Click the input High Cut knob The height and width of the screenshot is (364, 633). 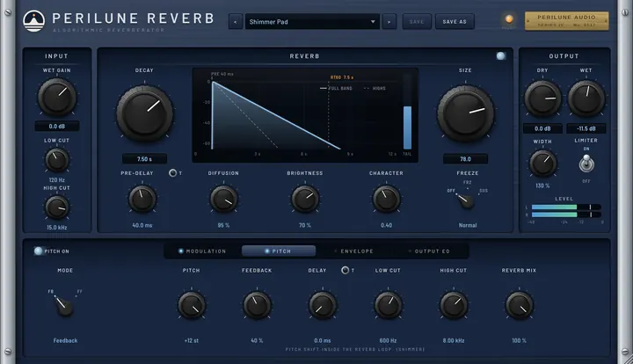[x=57, y=207]
